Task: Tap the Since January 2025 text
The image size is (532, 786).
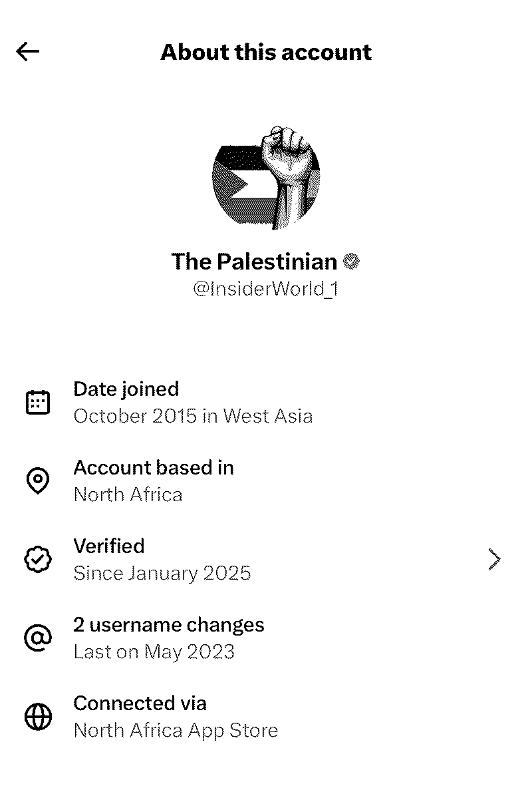Action: click(x=162, y=573)
